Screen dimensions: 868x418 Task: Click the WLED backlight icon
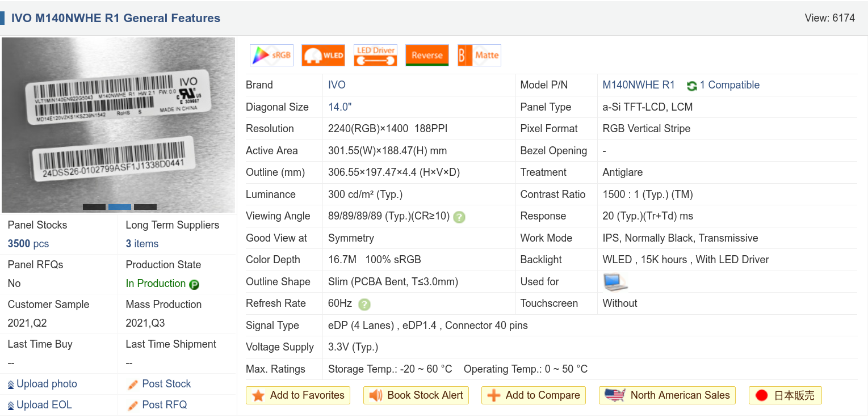coord(323,56)
